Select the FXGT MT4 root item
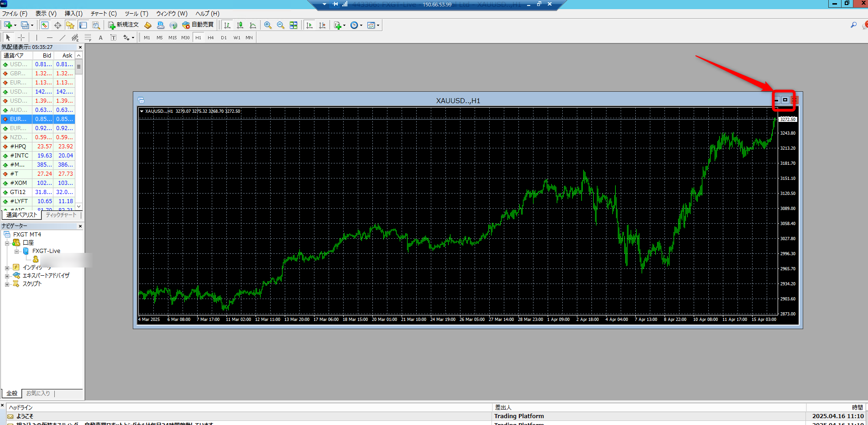This screenshot has height=425, width=868. 27,235
